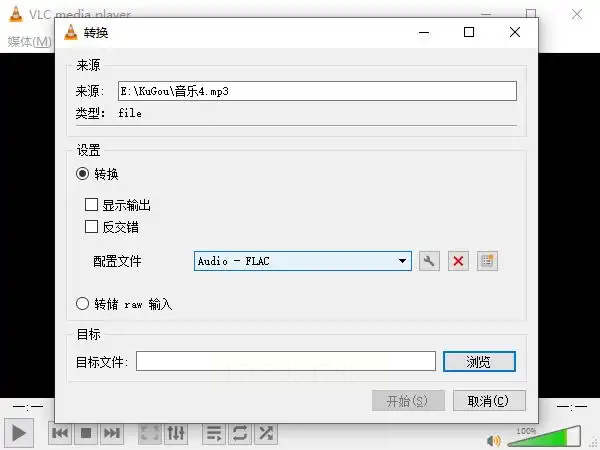Close the 转换 dialog
This screenshot has height=450, width=600.
pos(515,32)
